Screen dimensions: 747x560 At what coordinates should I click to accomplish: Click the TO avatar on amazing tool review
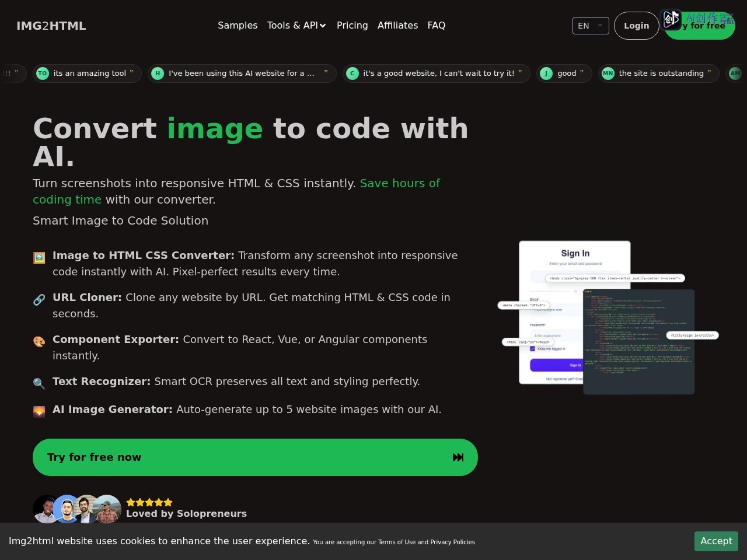(x=43, y=73)
